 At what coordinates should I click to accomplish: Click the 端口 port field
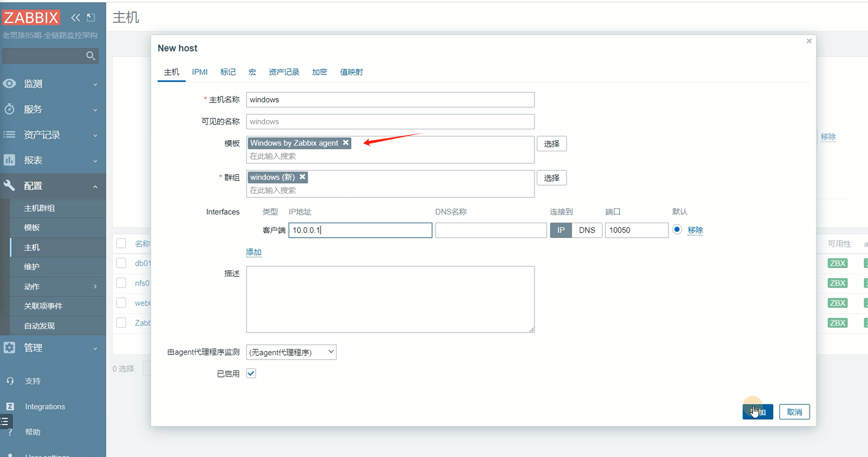coord(637,230)
